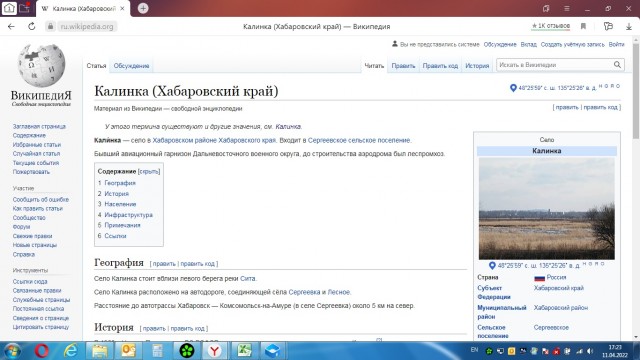
Task: Jump to Ссылки in contents
Action: pyautogui.click(x=115, y=236)
